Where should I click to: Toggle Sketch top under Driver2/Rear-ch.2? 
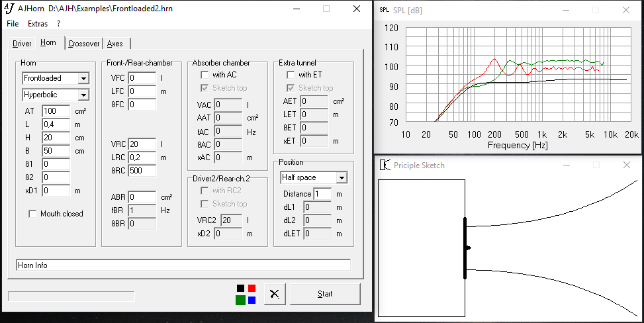(205, 204)
